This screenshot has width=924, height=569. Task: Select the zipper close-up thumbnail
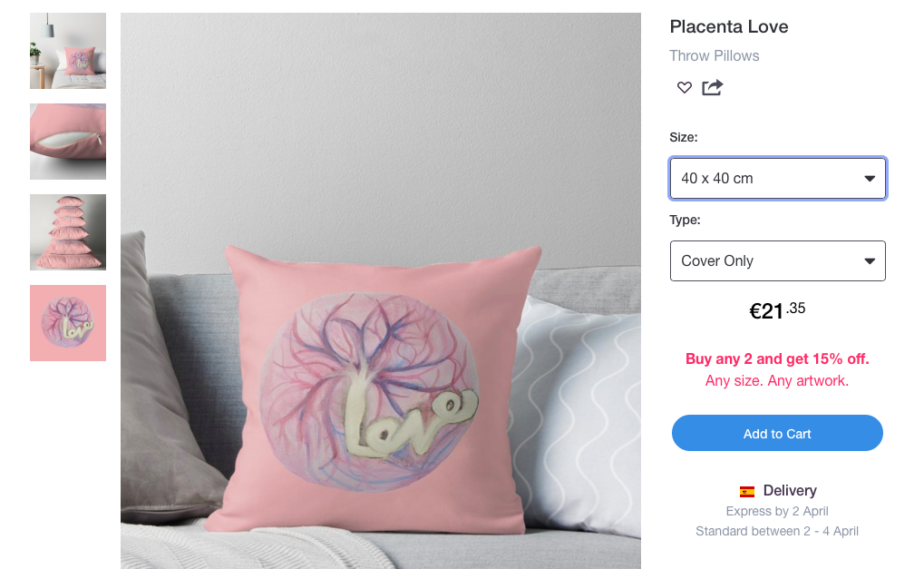pos(68,142)
